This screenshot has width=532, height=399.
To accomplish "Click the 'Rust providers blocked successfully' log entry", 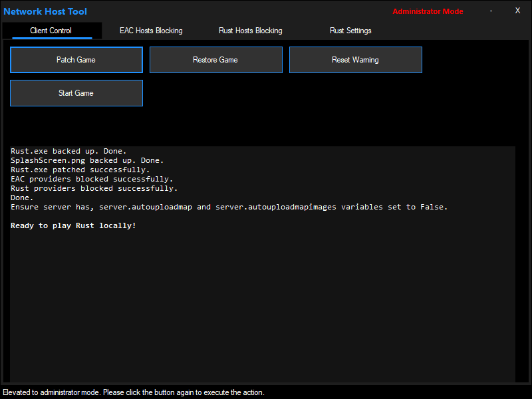I will point(94,188).
